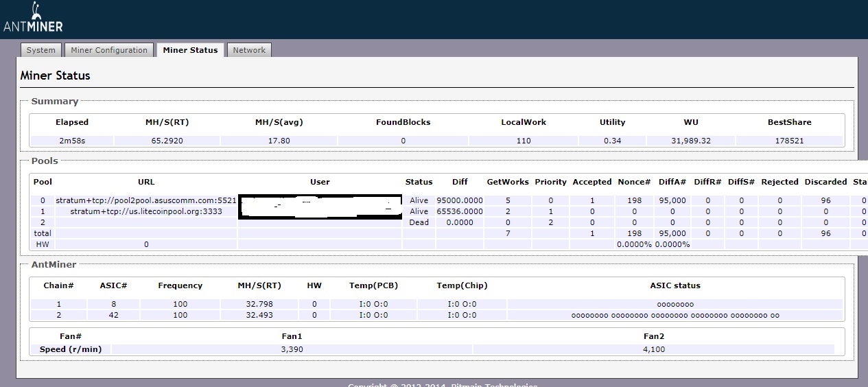
Task: Click the Elapsed value 2m58s
Action: 72,141
